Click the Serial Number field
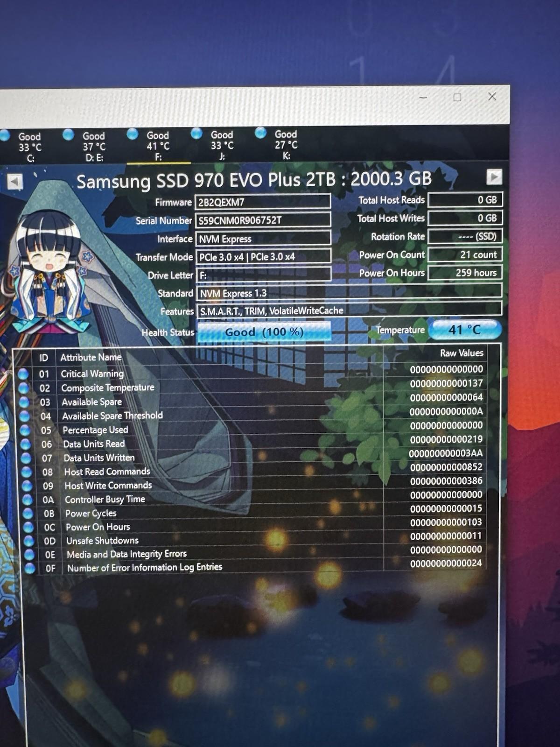 tap(263, 220)
